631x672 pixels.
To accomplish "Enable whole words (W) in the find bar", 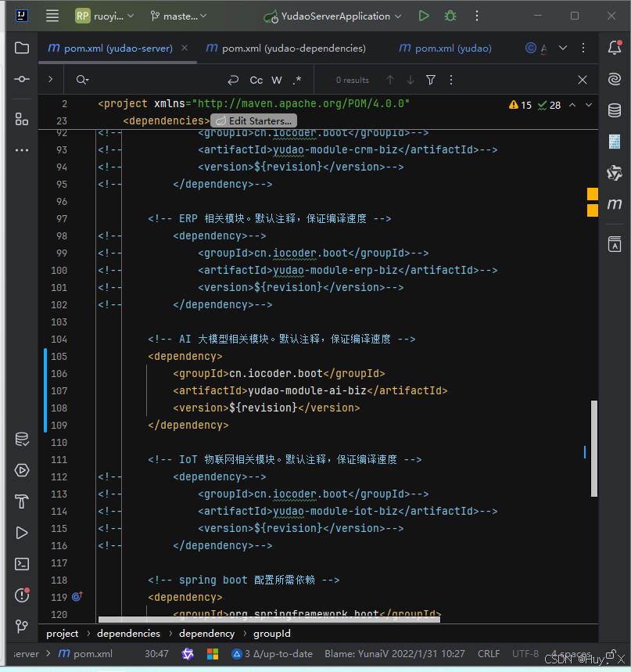I will [x=276, y=80].
